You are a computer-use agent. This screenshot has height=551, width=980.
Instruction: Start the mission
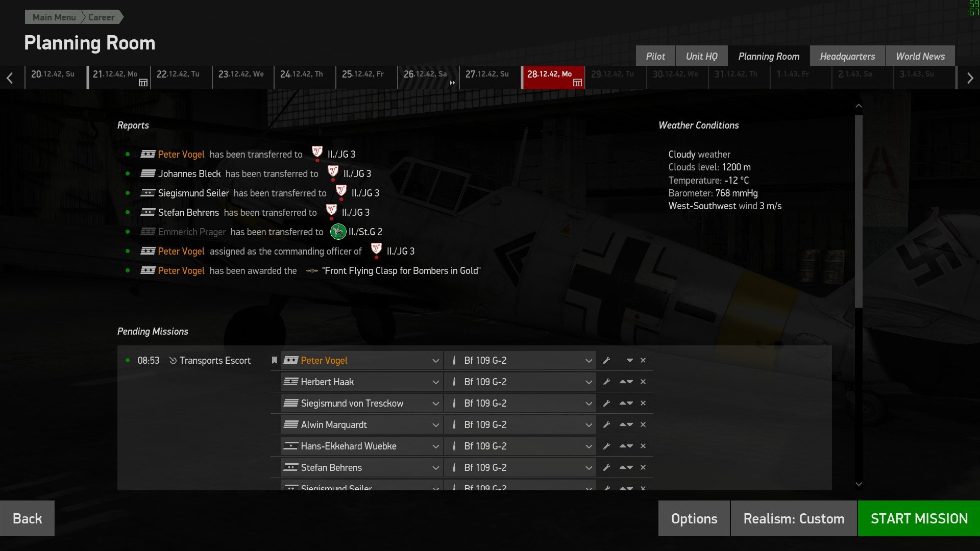coord(919,518)
